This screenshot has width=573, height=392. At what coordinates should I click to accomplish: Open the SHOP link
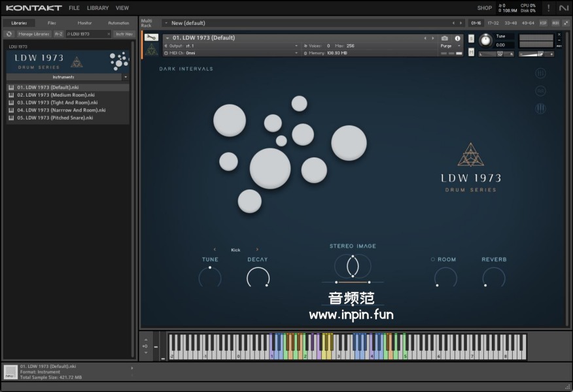click(484, 8)
